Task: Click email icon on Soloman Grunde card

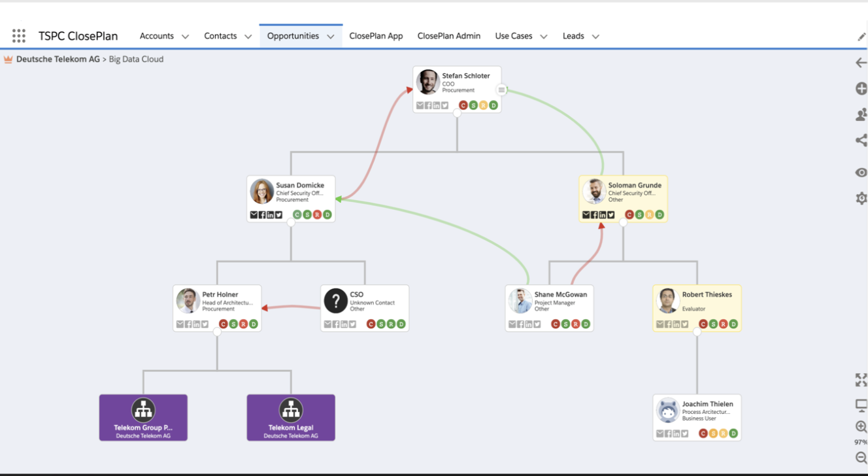Action: click(586, 214)
